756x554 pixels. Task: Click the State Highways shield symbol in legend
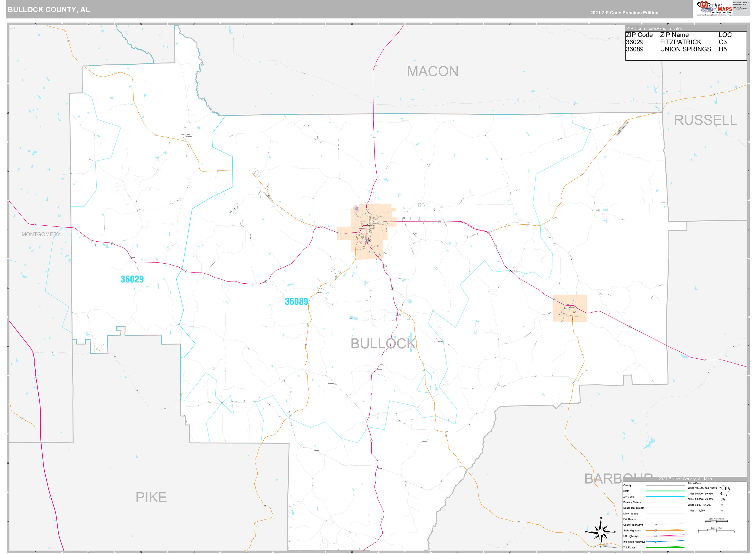point(656,531)
